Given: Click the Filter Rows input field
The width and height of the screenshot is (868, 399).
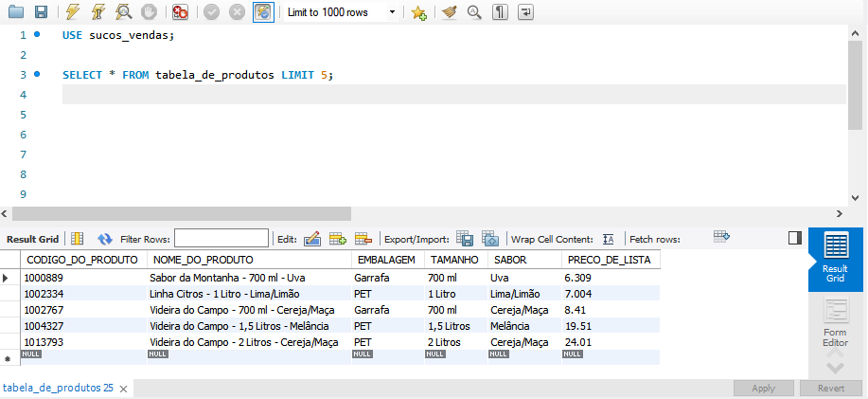Looking at the screenshot, I should (x=221, y=239).
